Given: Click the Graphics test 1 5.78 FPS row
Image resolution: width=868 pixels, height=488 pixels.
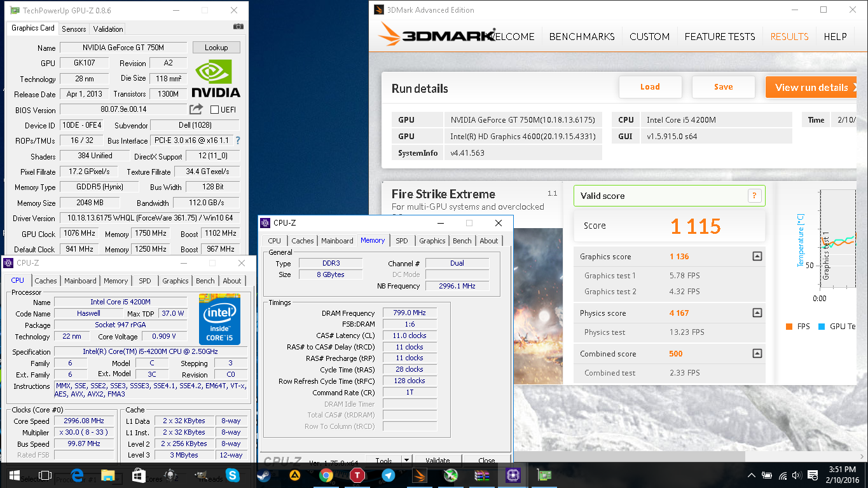Looking at the screenshot, I should [670, 276].
